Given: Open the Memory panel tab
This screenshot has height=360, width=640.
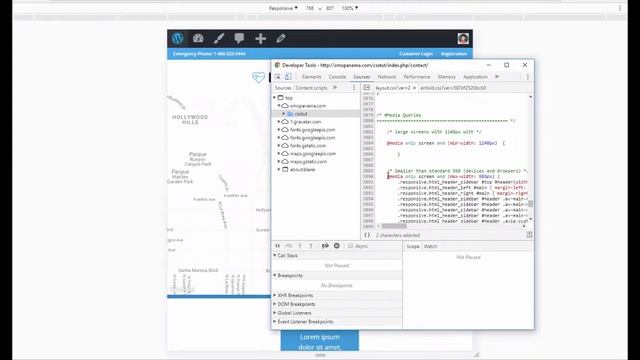Looking at the screenshot, I should [447, 77].
